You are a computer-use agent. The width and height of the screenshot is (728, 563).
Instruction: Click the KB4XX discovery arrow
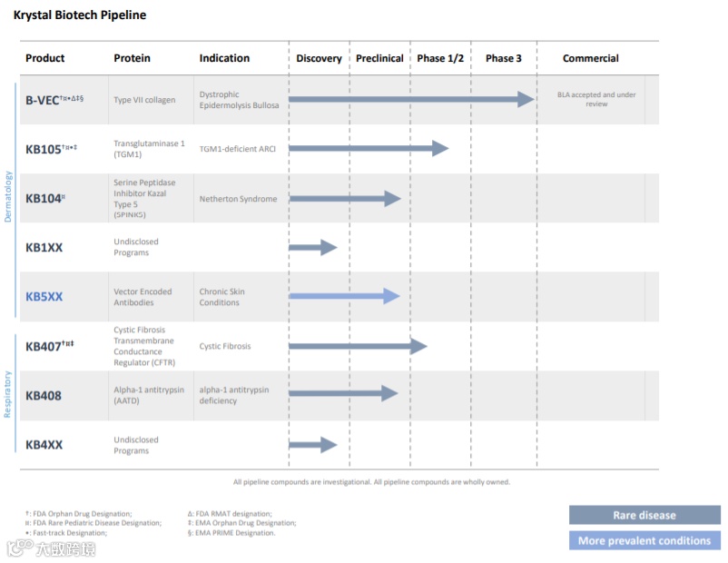(x=313, y=445)
